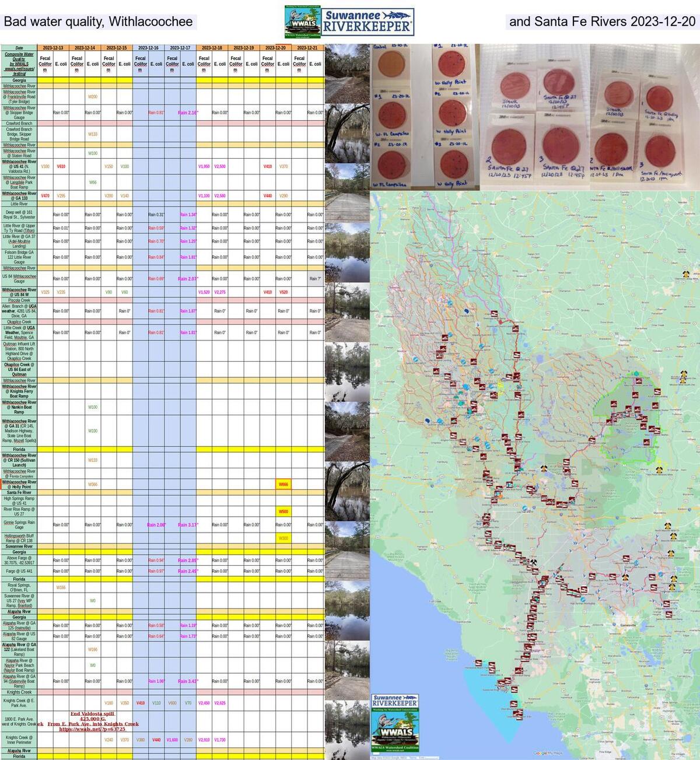Click the W200 cell for Franklinville Road
Viewport: 700px width, 760px height.
(93, 97)
